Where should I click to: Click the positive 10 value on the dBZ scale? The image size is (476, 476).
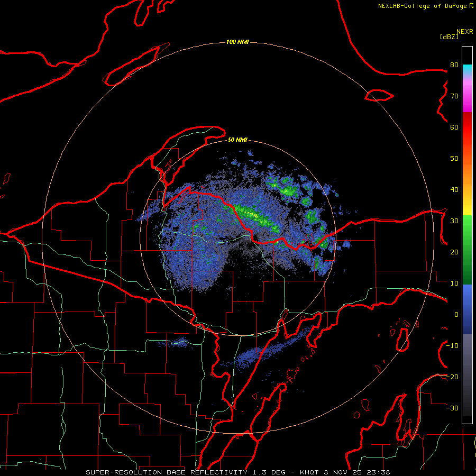454,283
